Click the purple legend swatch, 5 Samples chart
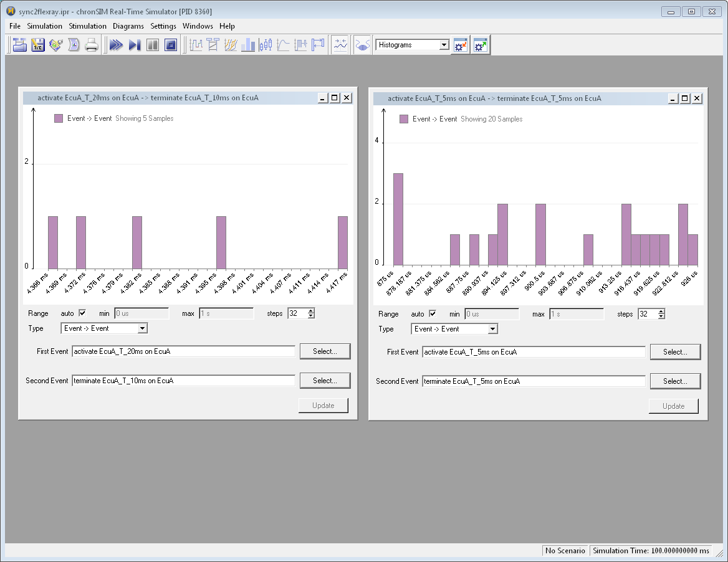The image size is (728, 562). pyautogui.click(x=59, y=118)
